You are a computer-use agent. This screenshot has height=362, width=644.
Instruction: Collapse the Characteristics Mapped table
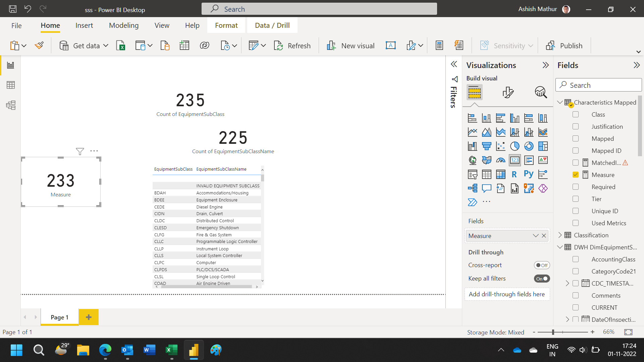560,102
